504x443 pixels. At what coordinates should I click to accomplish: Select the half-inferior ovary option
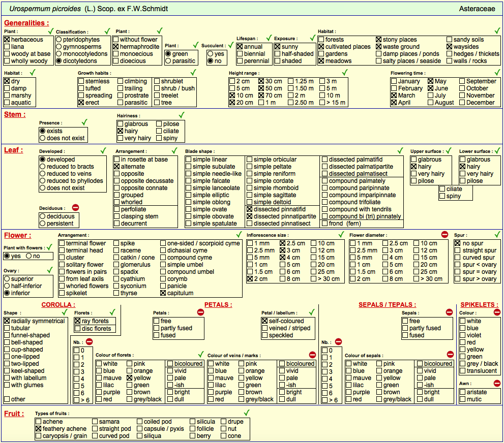(7, 286)
